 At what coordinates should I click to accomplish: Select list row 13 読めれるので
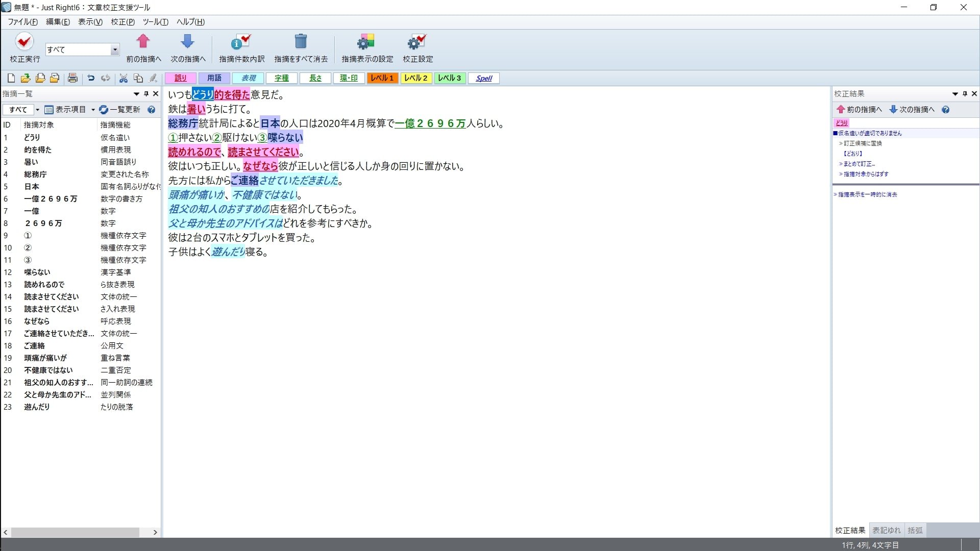pyautogui.click(x=44, y=285)
